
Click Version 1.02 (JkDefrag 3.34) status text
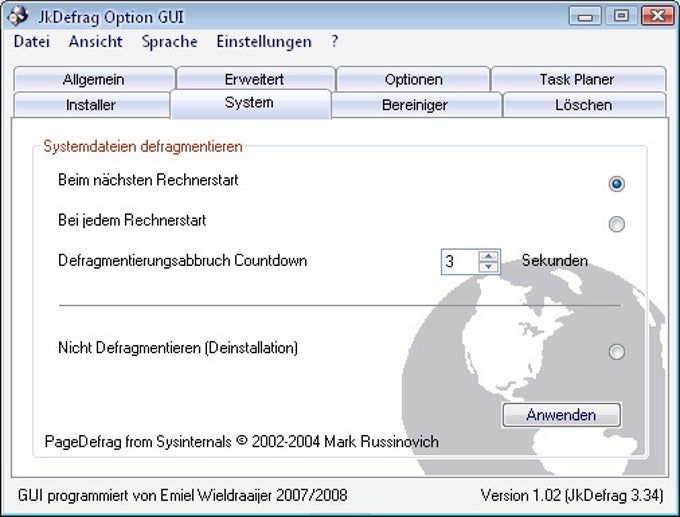click(572, 495)
